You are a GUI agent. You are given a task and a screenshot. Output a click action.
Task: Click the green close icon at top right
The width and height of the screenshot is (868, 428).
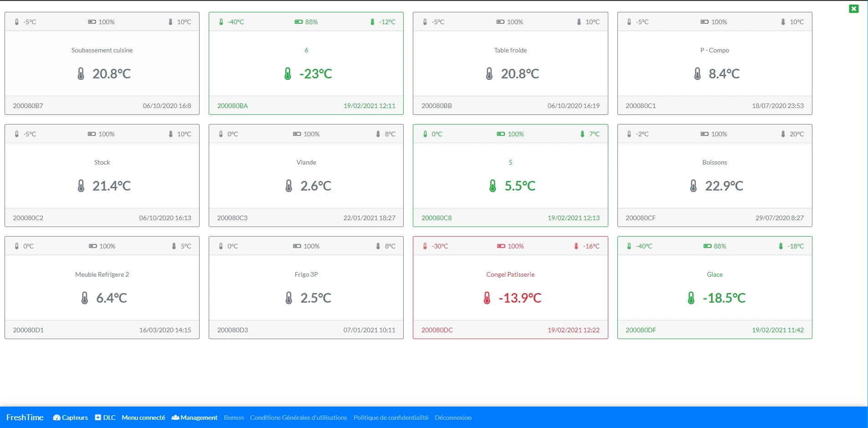coord(854,9)
